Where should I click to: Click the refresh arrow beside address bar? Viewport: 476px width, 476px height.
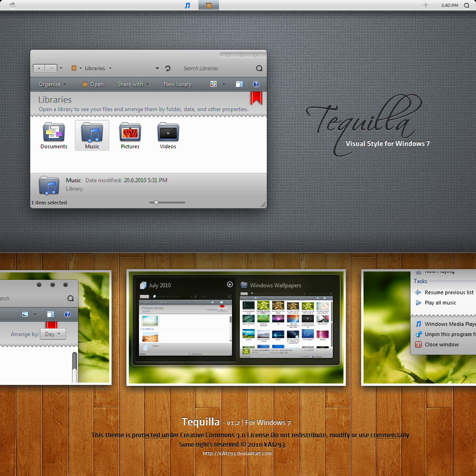point(167,68)
